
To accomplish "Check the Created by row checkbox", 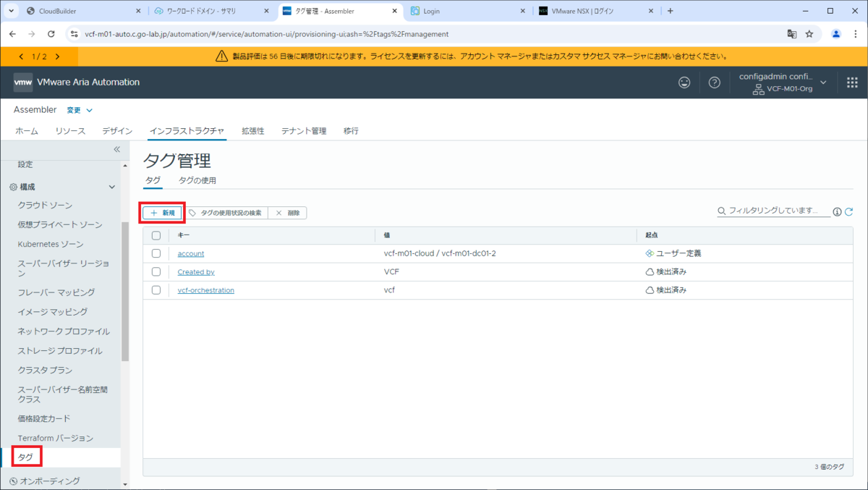I will (156, 271).
